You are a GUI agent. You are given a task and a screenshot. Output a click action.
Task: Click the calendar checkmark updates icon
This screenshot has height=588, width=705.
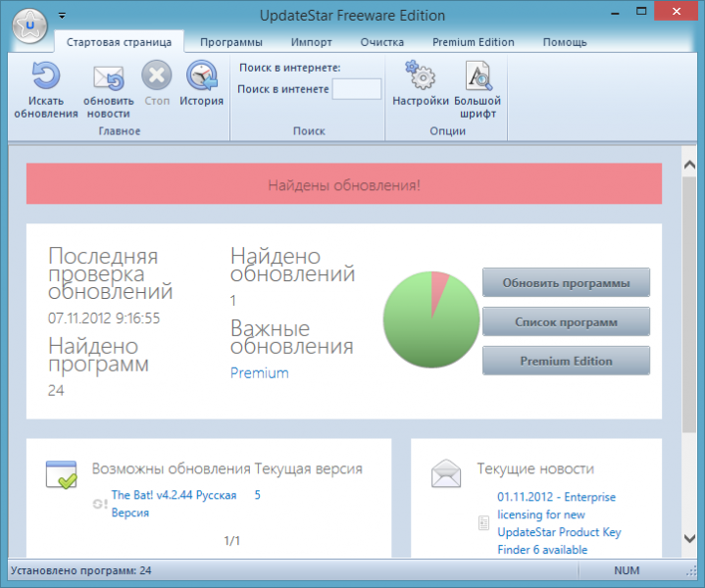click(x=61, y=474)
